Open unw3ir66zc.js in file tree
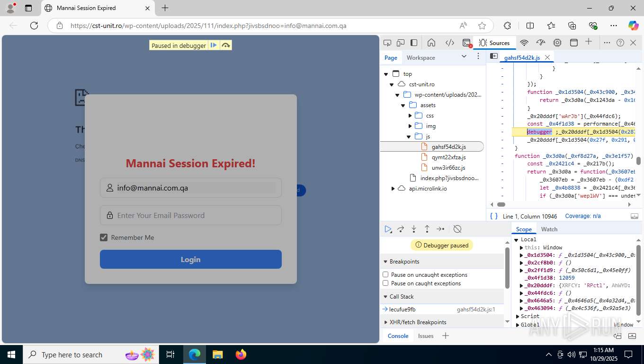Screen dimensions: 644x364 pyautogui.click(x=448, y=168)
